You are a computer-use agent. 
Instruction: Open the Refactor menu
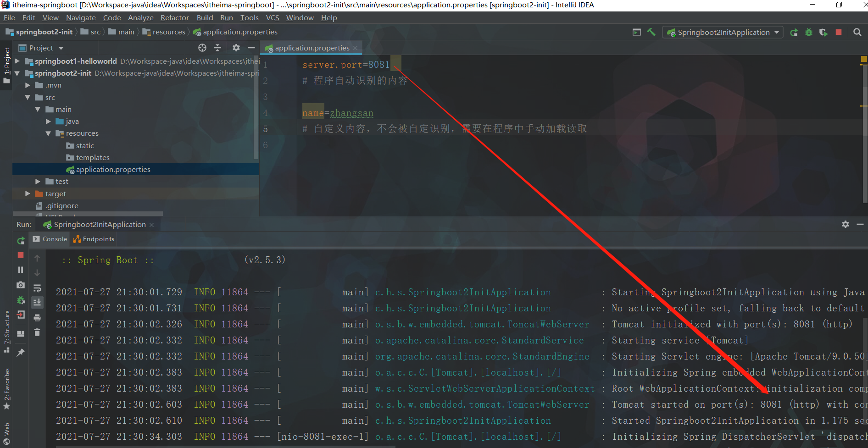point(174,17)
